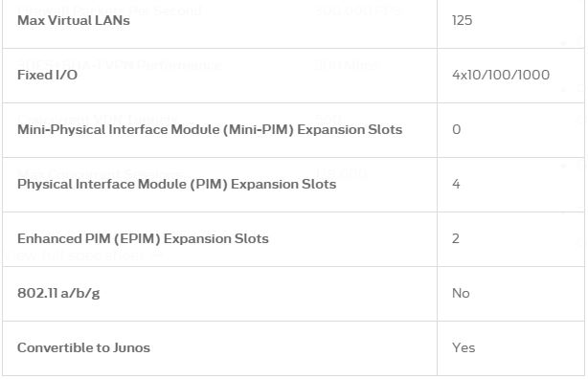The height and width of the screenshot is (379, 588).
Task: Select the No value for 802.11 a/b/g
Action: coord(461,293)
